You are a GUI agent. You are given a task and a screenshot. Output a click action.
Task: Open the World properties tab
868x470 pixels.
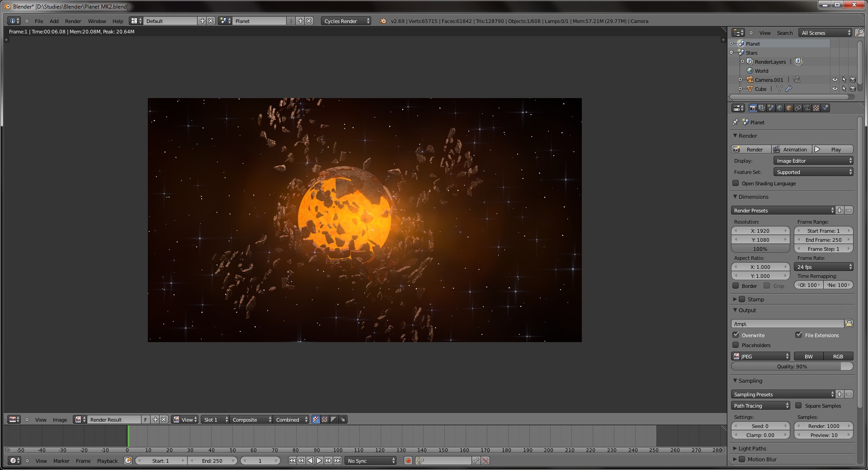click(780, 108)
